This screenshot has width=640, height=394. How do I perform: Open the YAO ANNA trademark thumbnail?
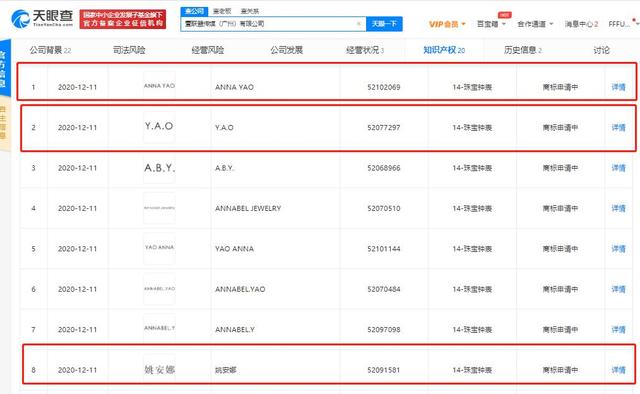[x=159, y=248]
